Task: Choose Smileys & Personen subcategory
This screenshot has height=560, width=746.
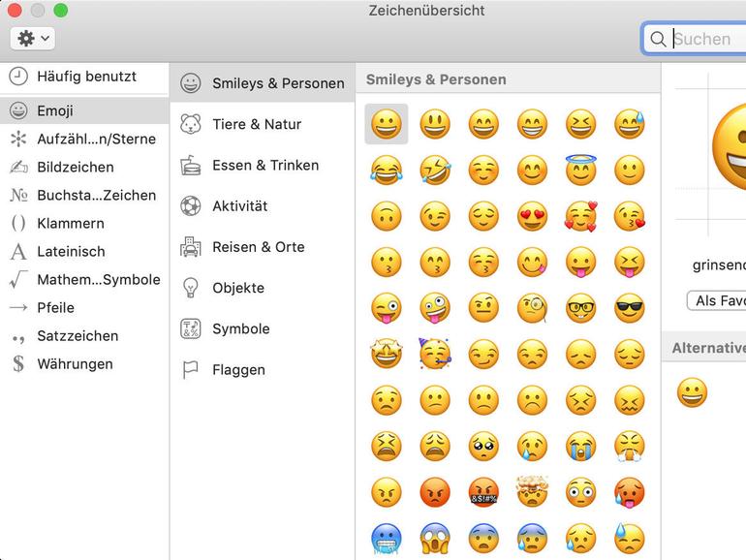Action: [263, 83]
